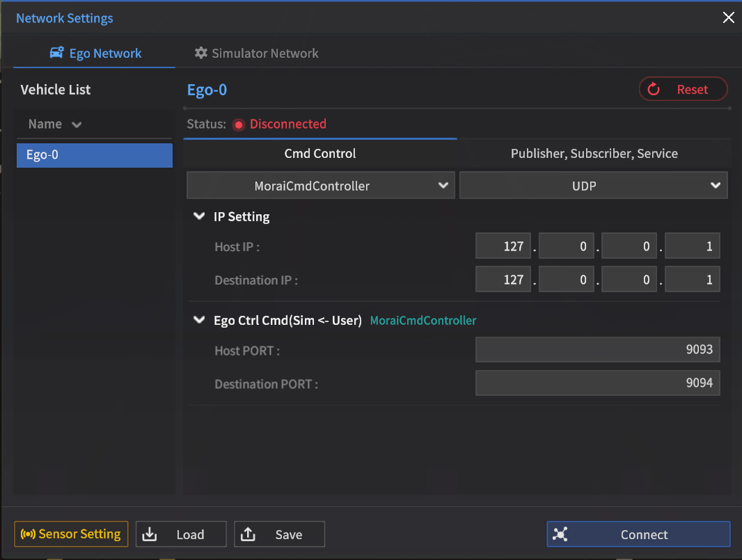Switch to the Cmd Control tab
Screen dimensions: 742x560
coord(320,154)
